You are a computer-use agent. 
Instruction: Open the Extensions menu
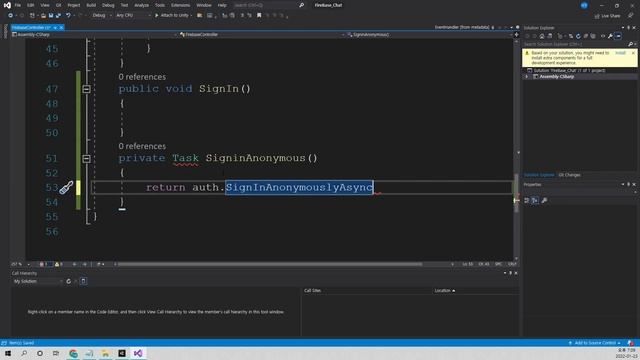[180, 5]
